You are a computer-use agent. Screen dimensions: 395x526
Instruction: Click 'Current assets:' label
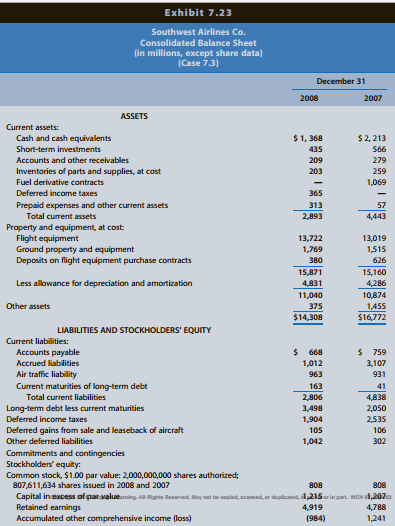point(32,127)
